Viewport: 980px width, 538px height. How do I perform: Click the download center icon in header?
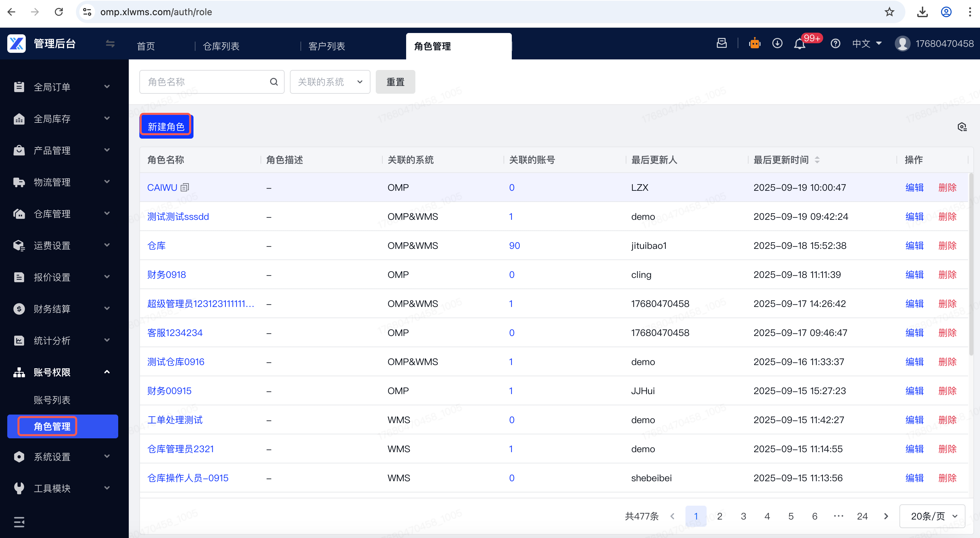coord(777,43)
